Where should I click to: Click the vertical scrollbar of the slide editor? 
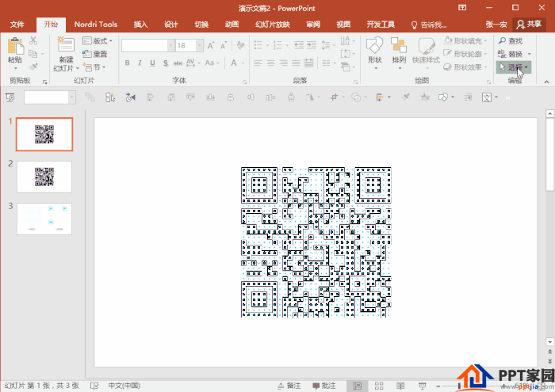549,238
